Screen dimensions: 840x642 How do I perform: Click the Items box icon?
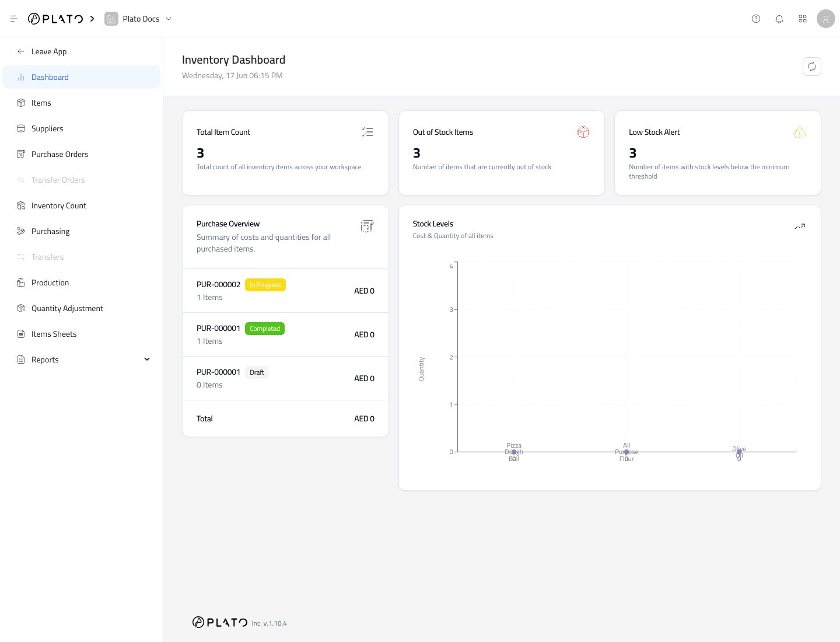(21, 103)
